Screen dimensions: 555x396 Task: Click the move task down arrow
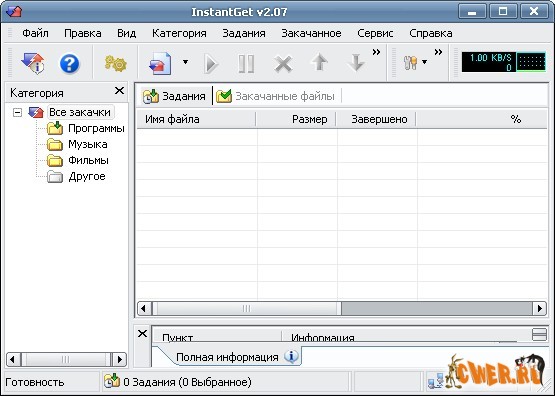[356, 63]
